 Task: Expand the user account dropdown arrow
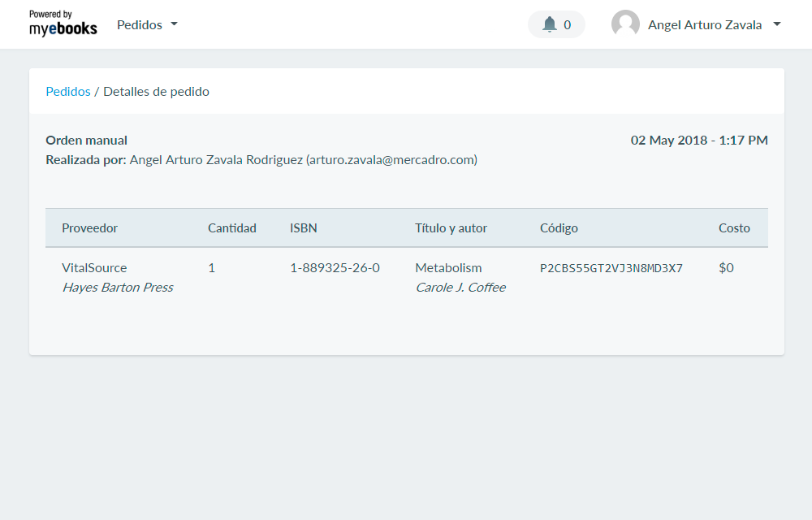click(x=777, y=24)
